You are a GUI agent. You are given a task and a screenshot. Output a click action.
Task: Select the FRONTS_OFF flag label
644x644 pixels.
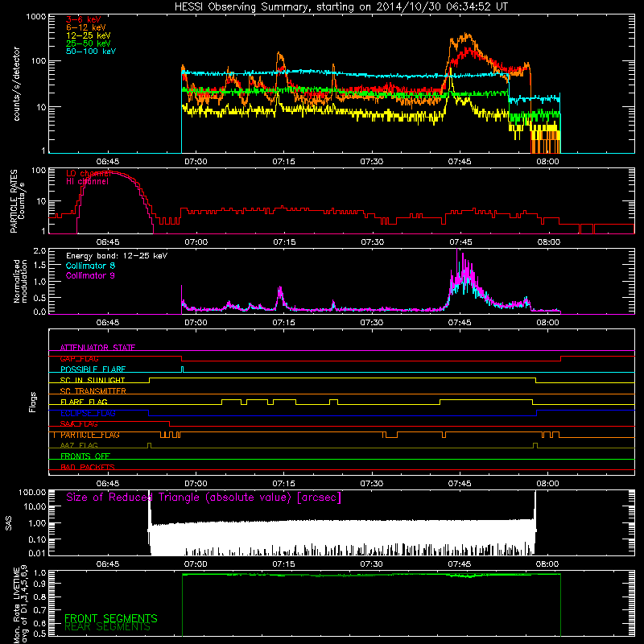click(85, 456)
